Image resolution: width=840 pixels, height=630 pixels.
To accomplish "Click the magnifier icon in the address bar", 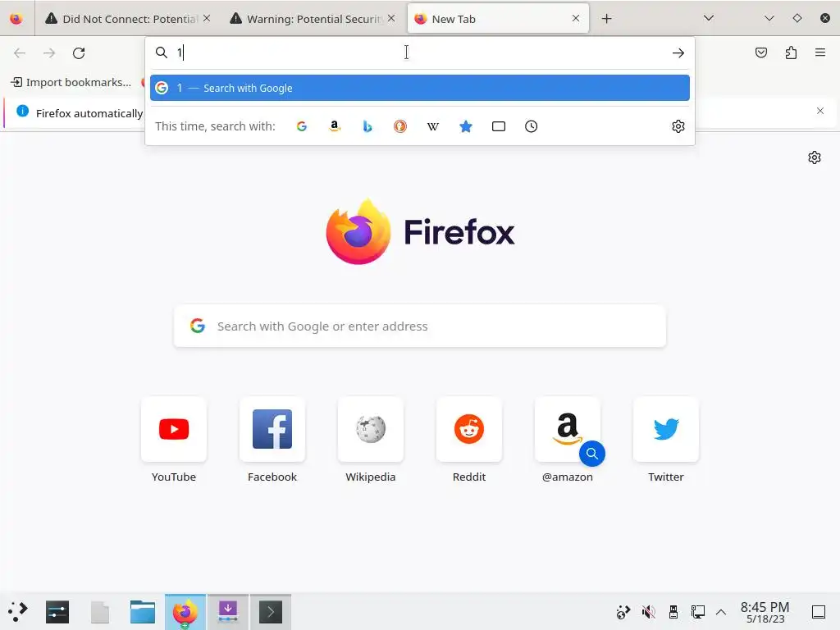I will [162, 52].
